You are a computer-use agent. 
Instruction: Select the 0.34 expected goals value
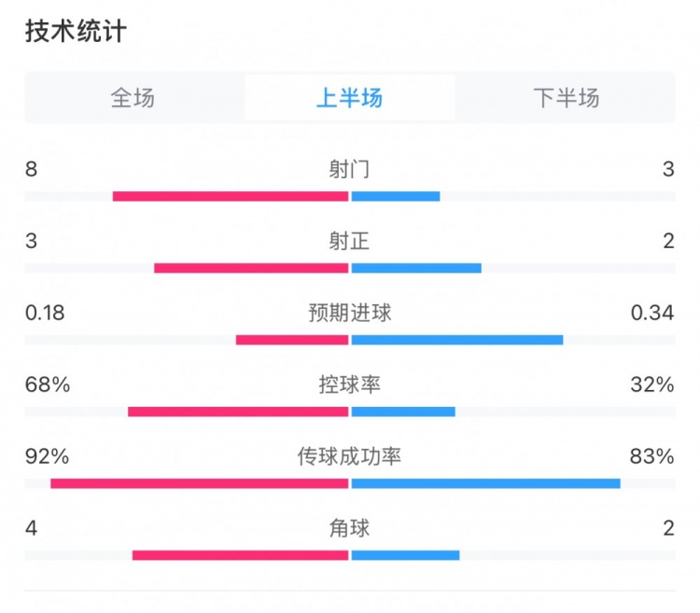pos(651,313)
